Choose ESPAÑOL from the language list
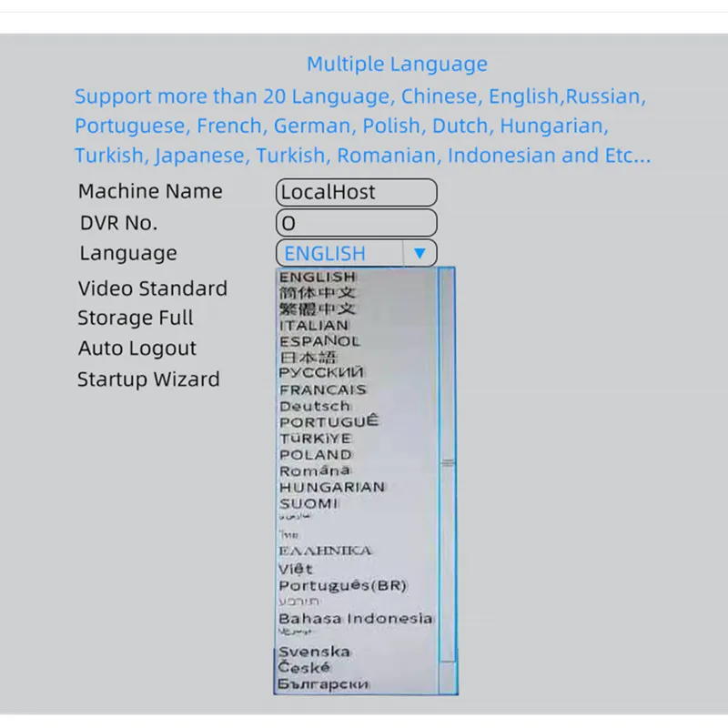Viewport: 728px width, 728px height. coord(320,341)
